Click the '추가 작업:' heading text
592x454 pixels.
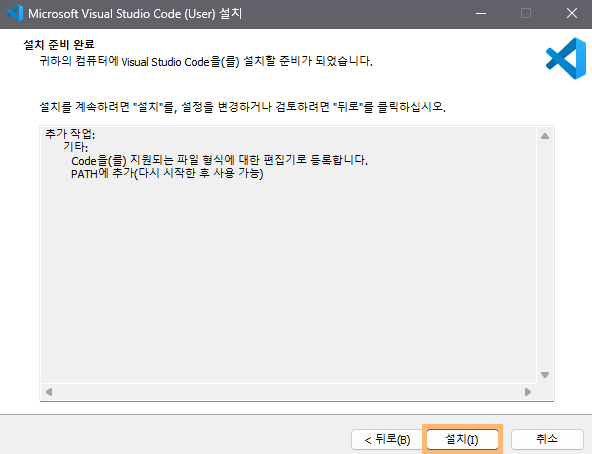coord(70,133)
